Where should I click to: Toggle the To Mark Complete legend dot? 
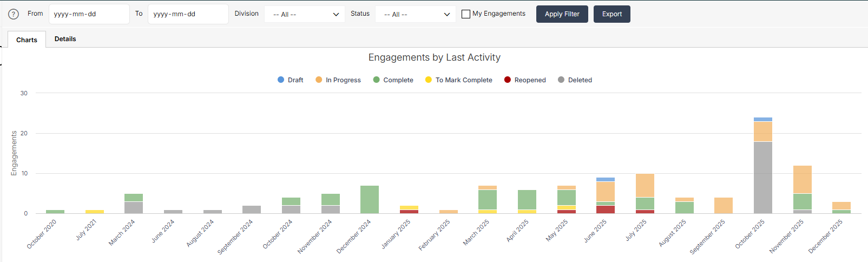(429, 80)
